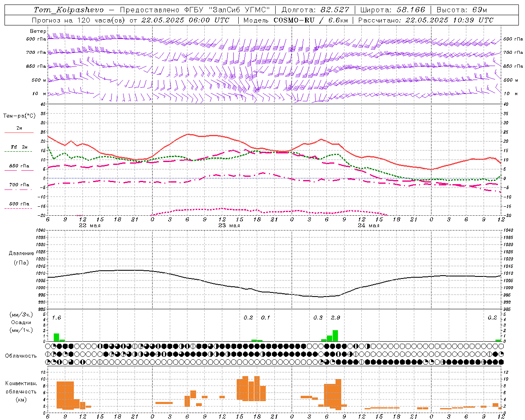Click the Td 2м dew point legend entry
This screenshot has width=525, height=420.
click(x=19, y=147)
